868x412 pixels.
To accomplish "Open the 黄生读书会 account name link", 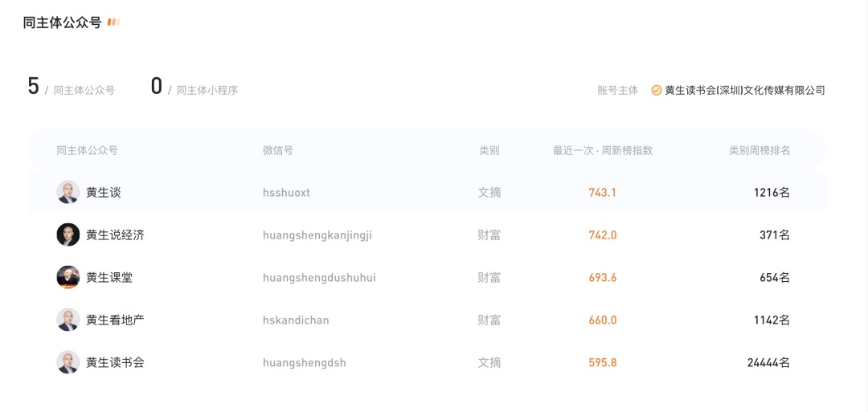I will (x=115, y=363).
